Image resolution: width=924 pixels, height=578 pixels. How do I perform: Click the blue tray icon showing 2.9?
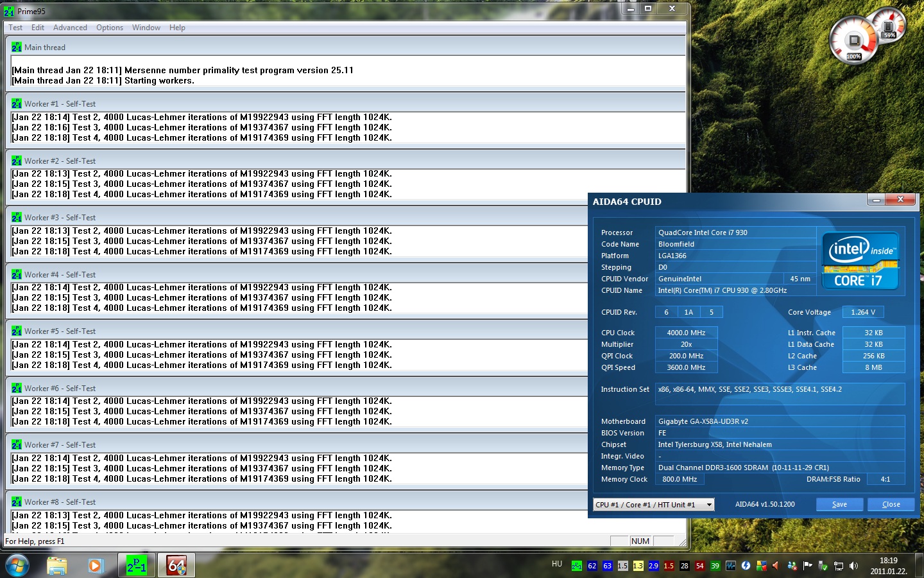coord(653,566)
